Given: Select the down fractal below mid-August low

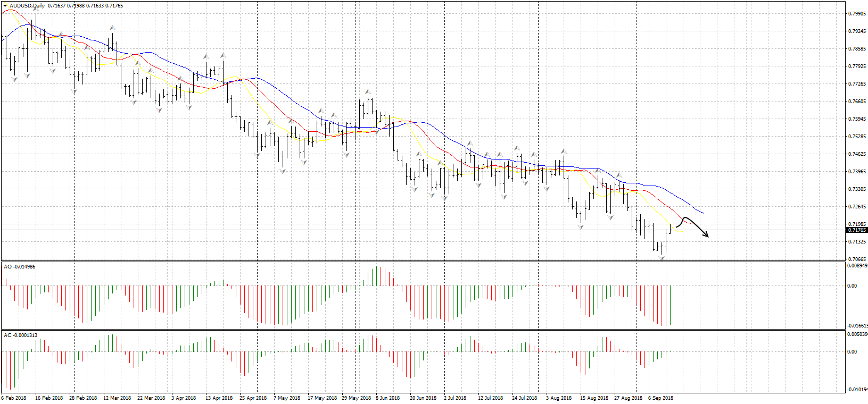Looking at the screenshot, I should pos(581,227).
